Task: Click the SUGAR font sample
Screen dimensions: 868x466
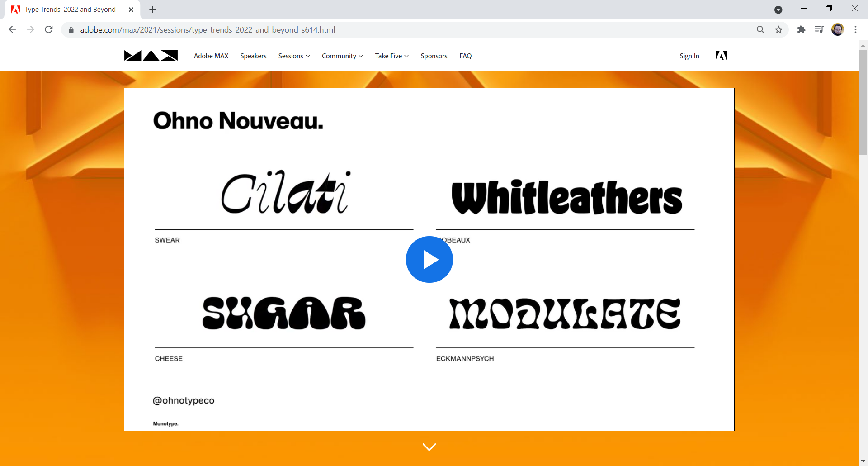Action: (284, 313)
